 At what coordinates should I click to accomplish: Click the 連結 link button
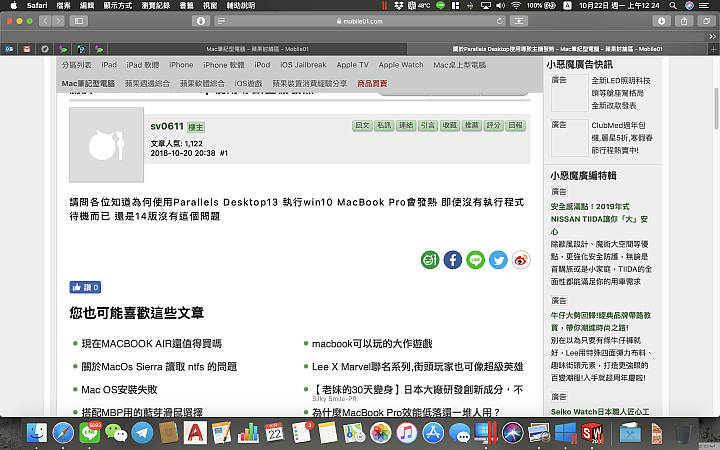[406, 125]
